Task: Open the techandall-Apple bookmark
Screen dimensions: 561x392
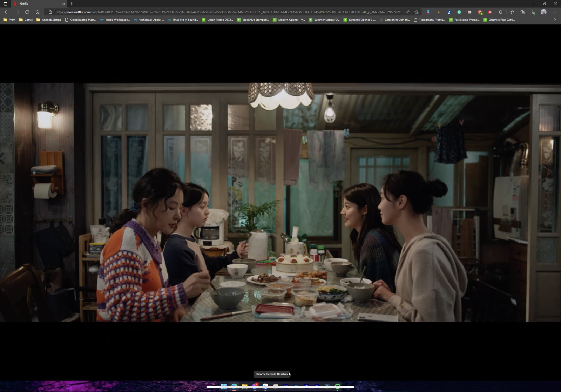Action: (x=148, y=20)
